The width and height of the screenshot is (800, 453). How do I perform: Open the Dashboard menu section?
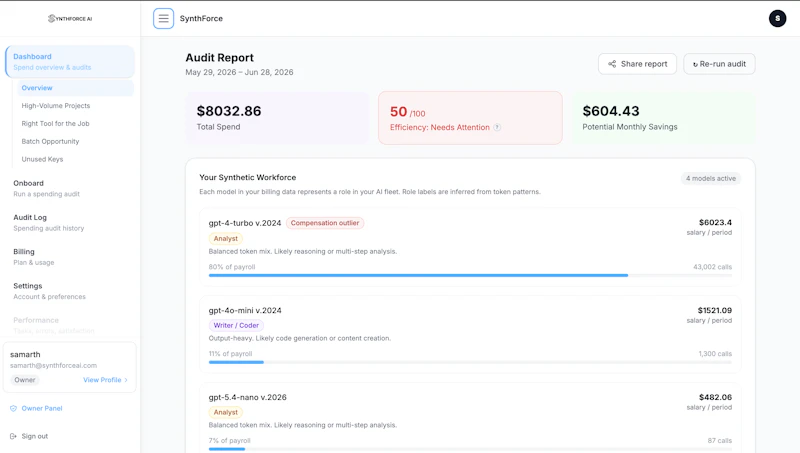pyautogui.click(x=70, y=62)
